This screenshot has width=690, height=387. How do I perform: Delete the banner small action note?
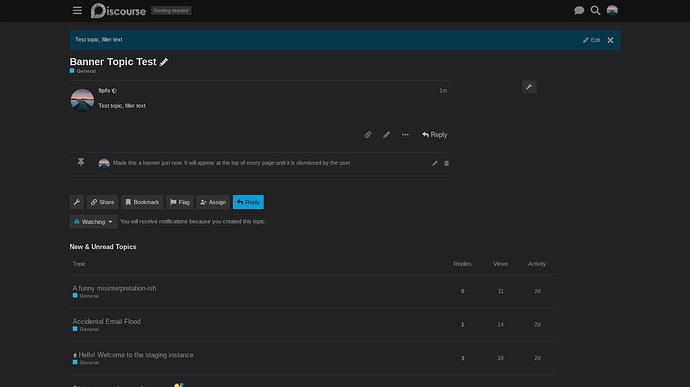446,163
